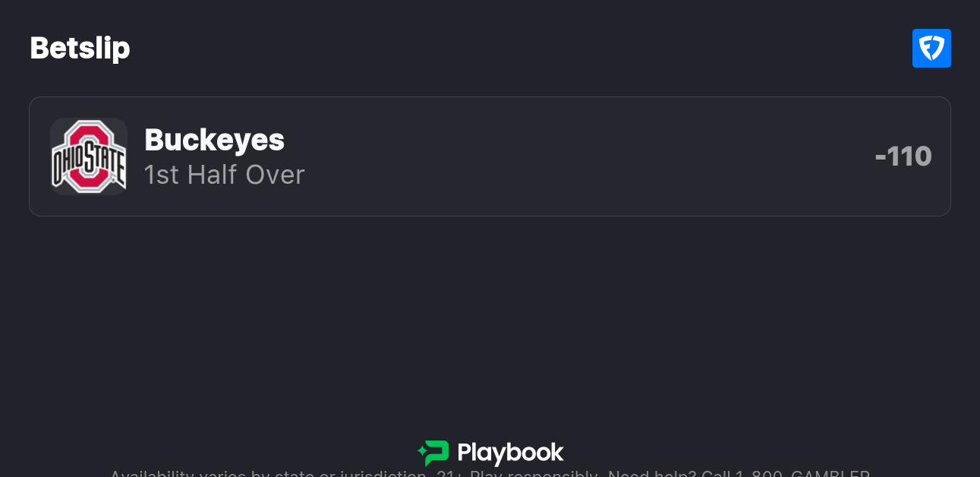Viewport: 980px width, 477px height.
Task: Click the FanDuel sportsbook shield icon
Action: coord(931,49)
